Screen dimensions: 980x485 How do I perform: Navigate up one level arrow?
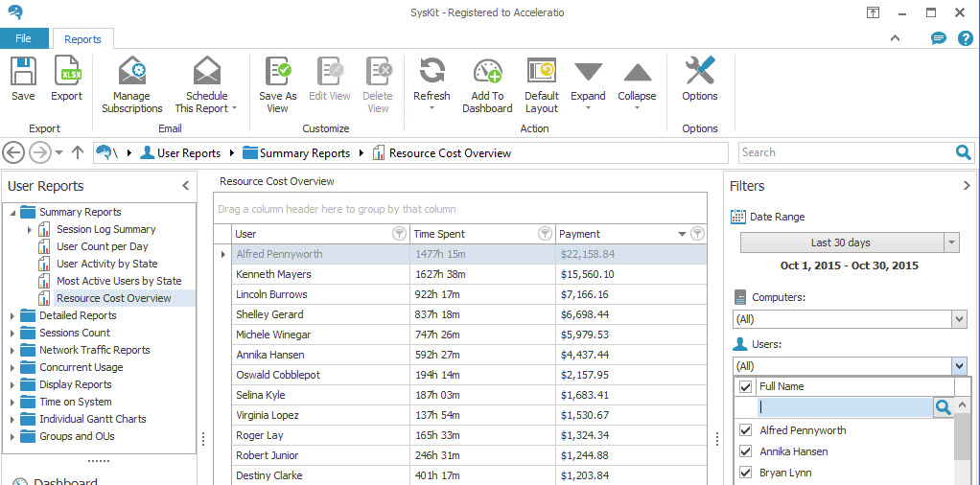[78, 152]
